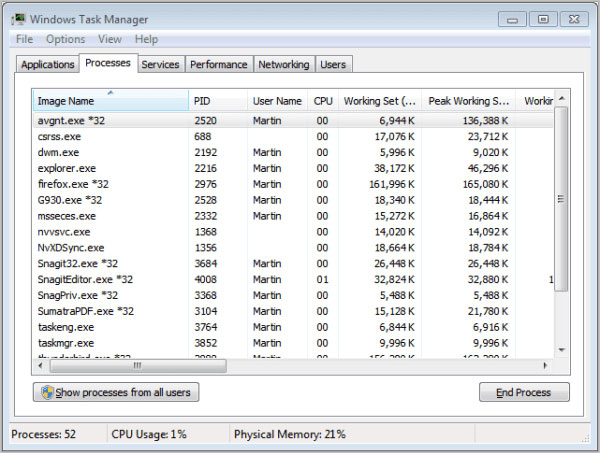Select the SnagPriv.exe *32 process
Viewport: 600px width, 453px height.
(293, 295)
